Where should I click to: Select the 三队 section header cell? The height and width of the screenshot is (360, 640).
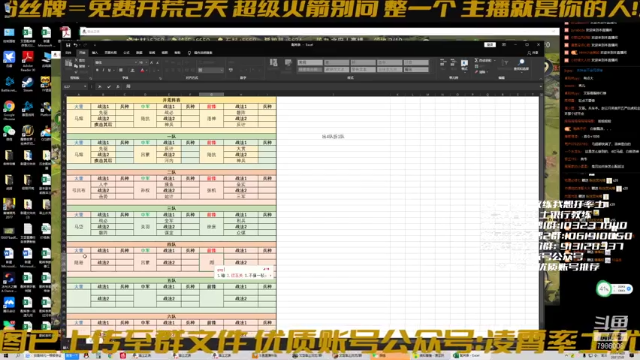click(x=171, y=209)
